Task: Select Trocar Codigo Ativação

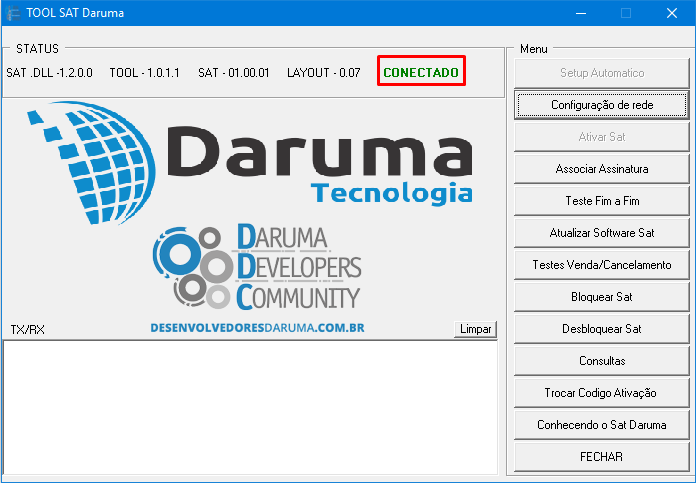Action: click(601, 392)
